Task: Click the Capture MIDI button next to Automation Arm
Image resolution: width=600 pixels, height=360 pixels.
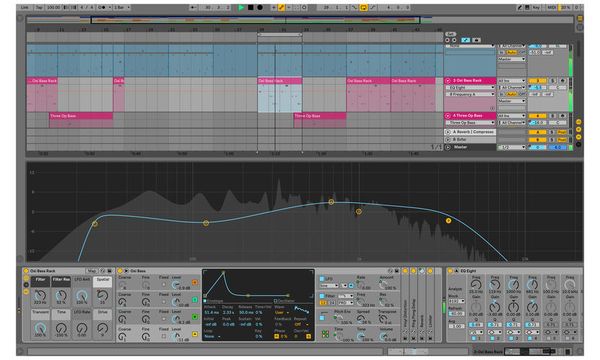Action: pos(296,7)
